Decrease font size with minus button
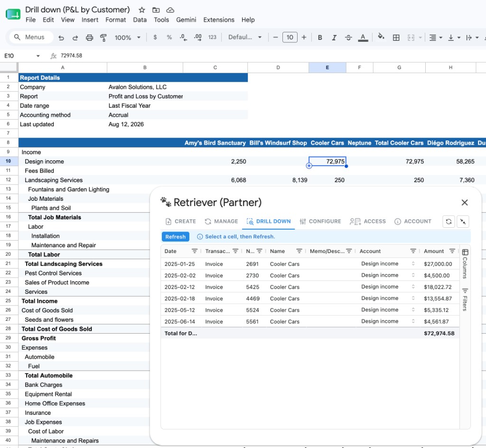 275,37
